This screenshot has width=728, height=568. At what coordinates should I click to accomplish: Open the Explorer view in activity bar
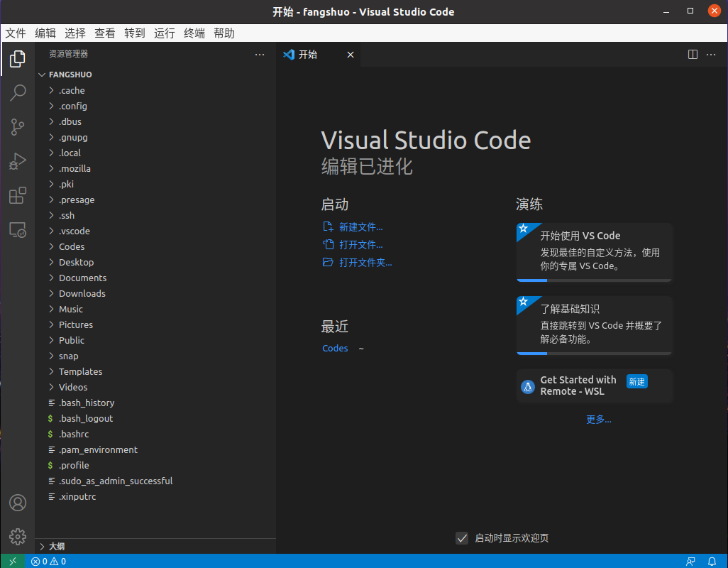[x=18, y=58]
